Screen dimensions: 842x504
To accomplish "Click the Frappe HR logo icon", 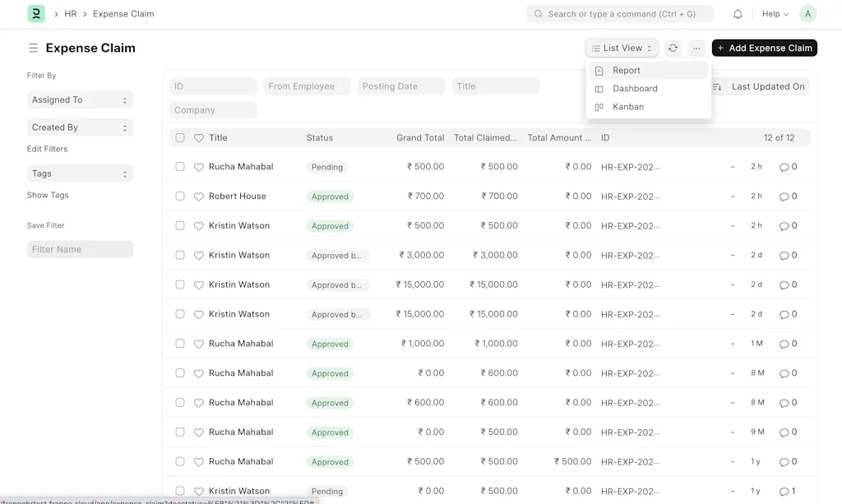I will click(36, 14).
